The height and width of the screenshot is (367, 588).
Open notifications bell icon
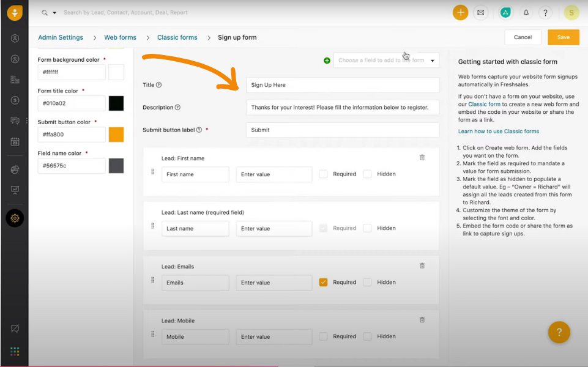click(x=526, y=13)
